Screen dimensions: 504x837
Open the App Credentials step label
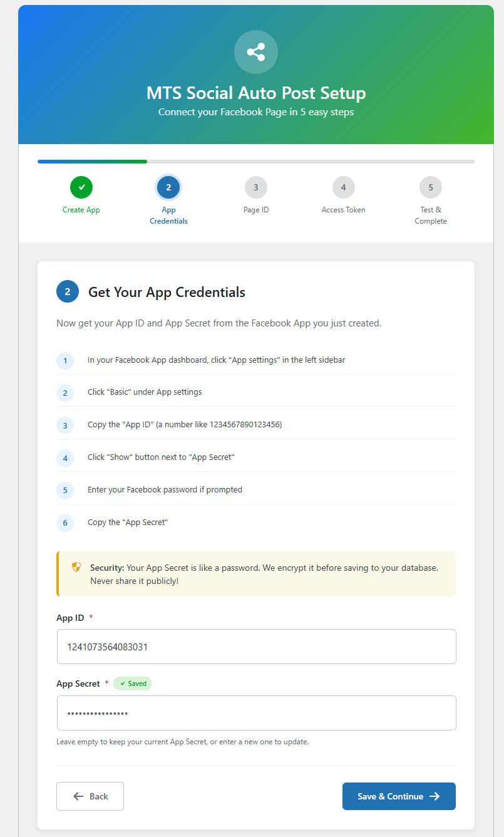(x=168, y=215)
